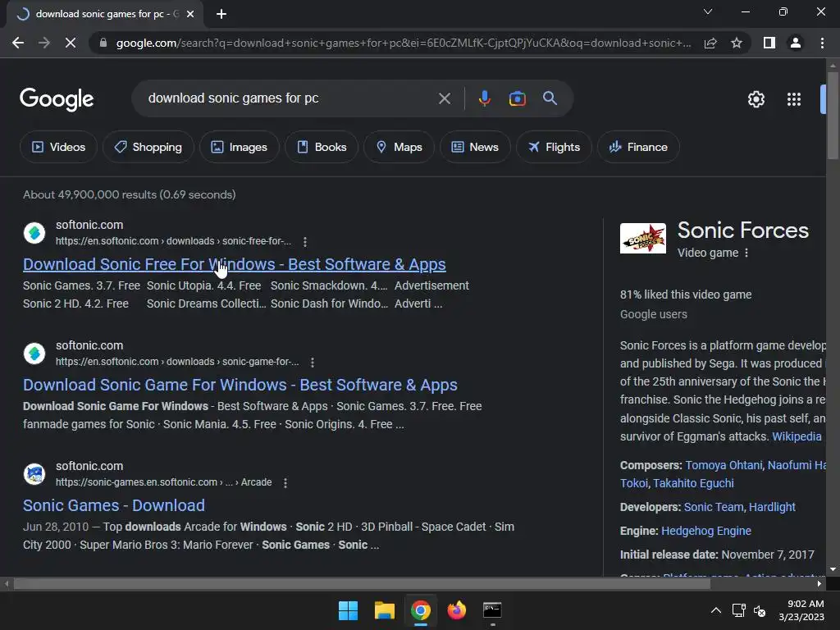Click the first softonic.com site favicon
The width and height of the screenshot is (840, 630).
[34, 233]
